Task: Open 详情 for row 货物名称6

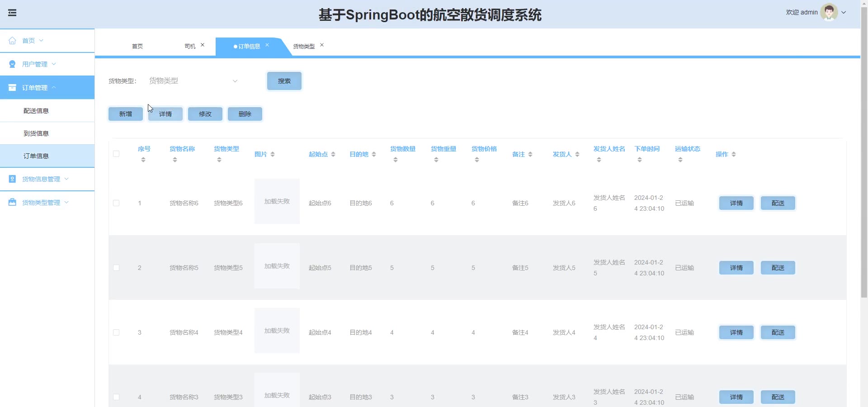Action: coord(736,203)
